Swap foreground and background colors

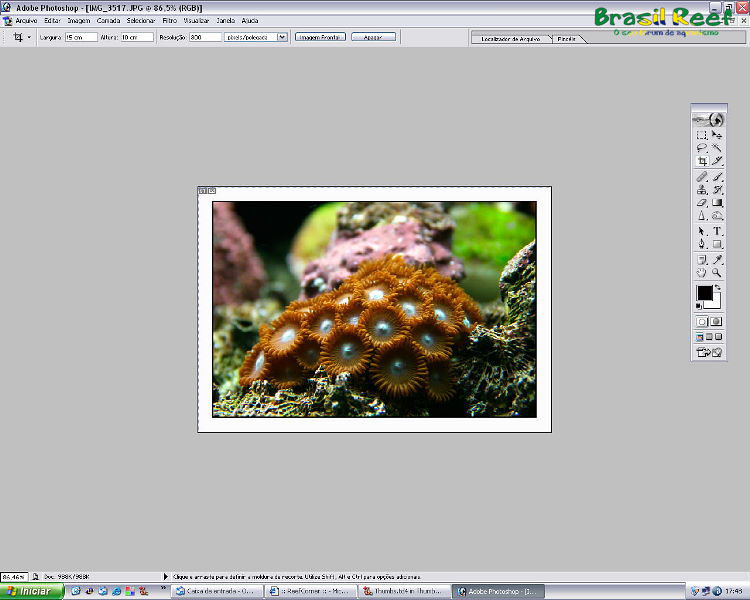pos(717,287)
